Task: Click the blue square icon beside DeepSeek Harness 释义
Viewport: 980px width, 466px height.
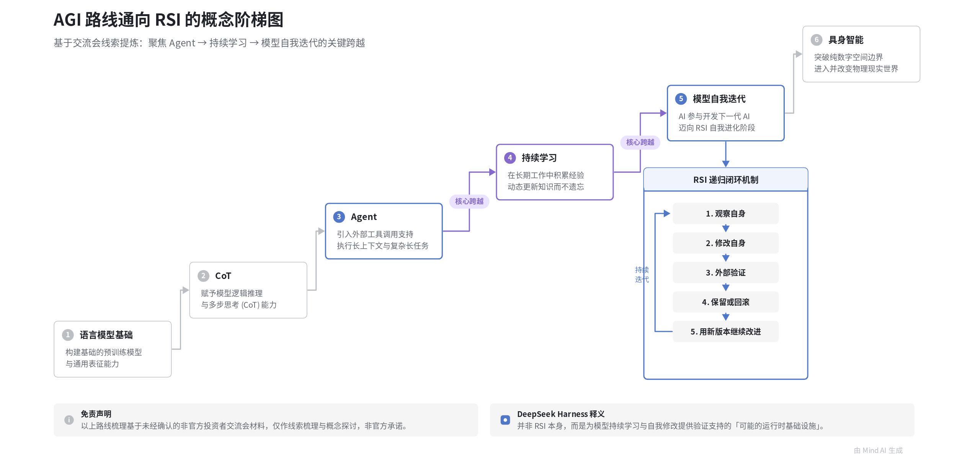Action: coord(505,420)
